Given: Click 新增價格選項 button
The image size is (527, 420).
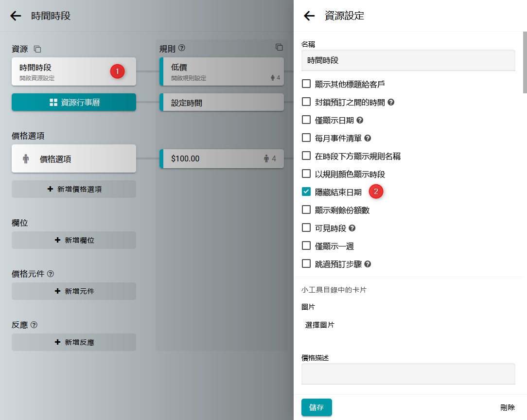Looking at the screenshot, I should coord(74,189).
